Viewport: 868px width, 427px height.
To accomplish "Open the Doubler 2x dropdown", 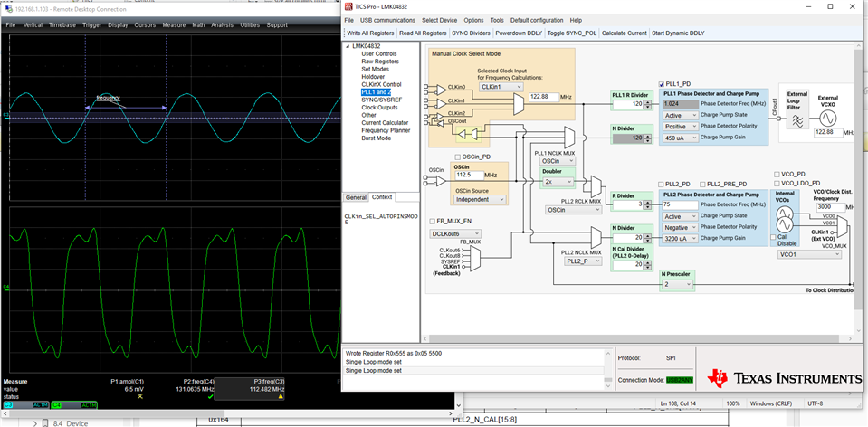I will click(557, 182).
